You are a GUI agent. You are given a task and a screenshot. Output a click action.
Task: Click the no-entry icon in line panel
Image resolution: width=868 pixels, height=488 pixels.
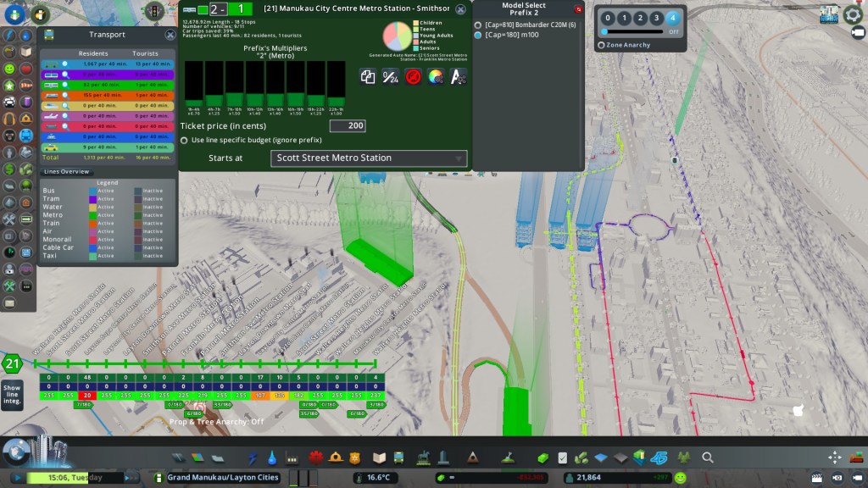pyautogui.click(x=414, y=77)
